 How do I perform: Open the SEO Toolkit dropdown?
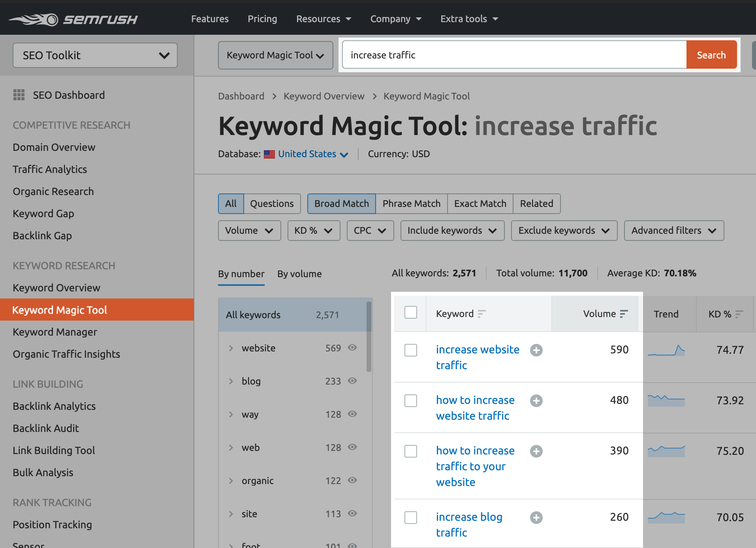click(x=95, y=55)
